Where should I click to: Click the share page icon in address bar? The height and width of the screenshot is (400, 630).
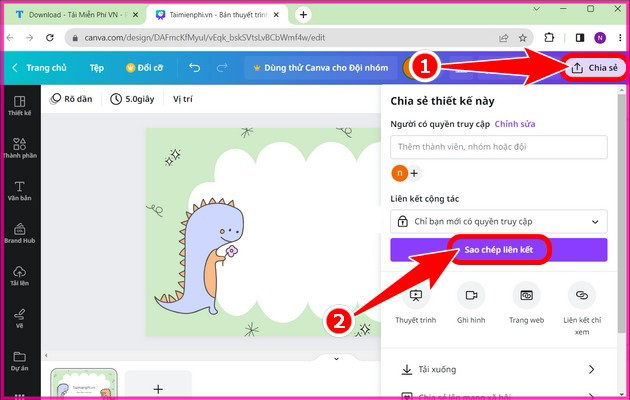click(x=503, y=38)
